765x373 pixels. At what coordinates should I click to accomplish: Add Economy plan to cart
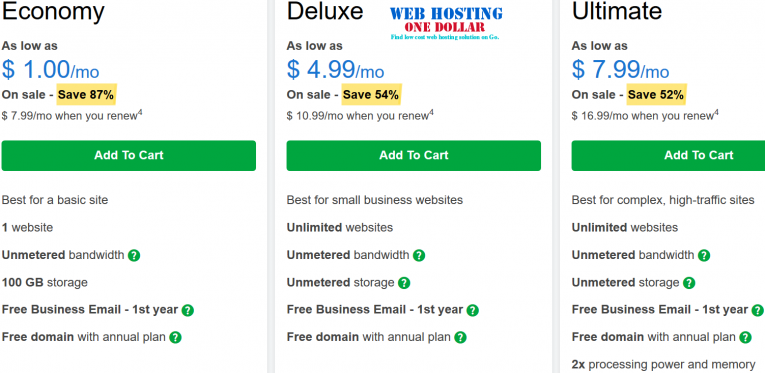[129, 156]
